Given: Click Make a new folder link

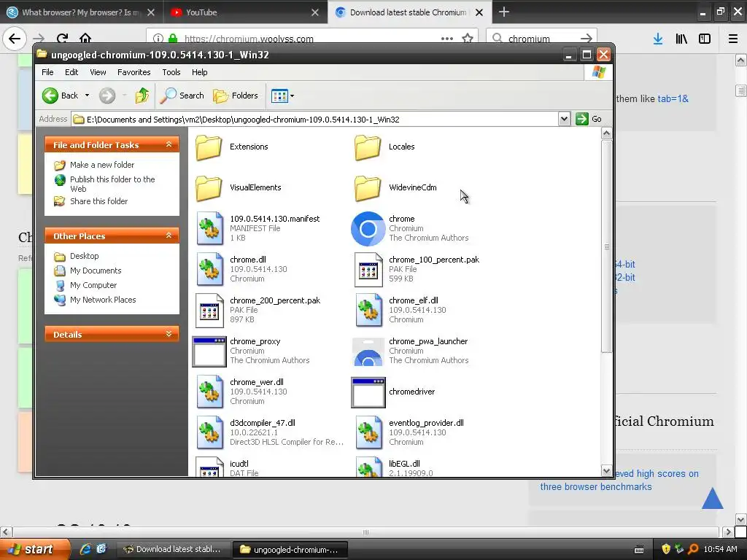Looking at the screenshot, I should pos(102,165).
